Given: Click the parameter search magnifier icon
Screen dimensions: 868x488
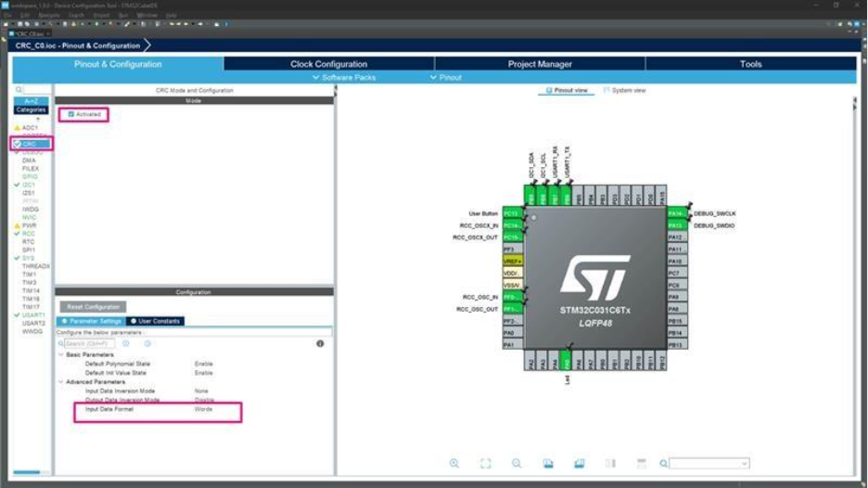Looking at the screenshot, I should 61,343.
